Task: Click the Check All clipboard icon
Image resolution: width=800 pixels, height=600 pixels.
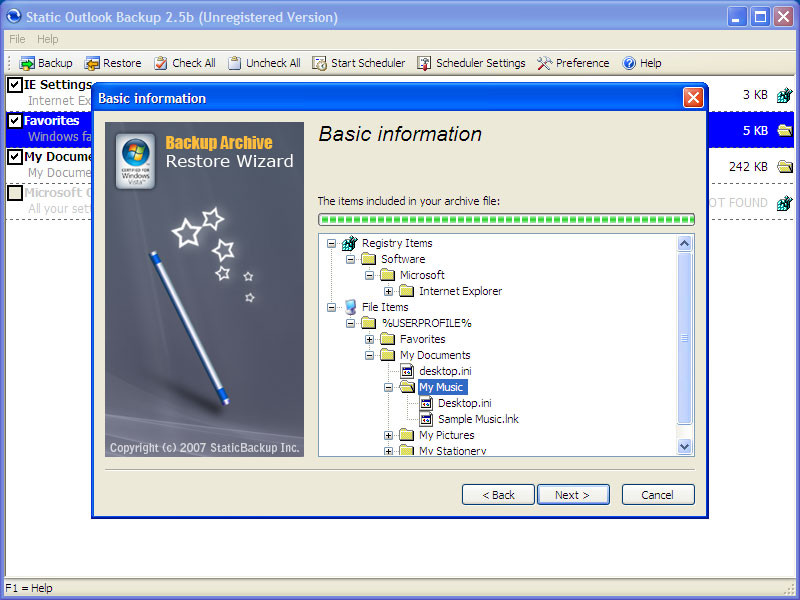Action: point(161,63)
